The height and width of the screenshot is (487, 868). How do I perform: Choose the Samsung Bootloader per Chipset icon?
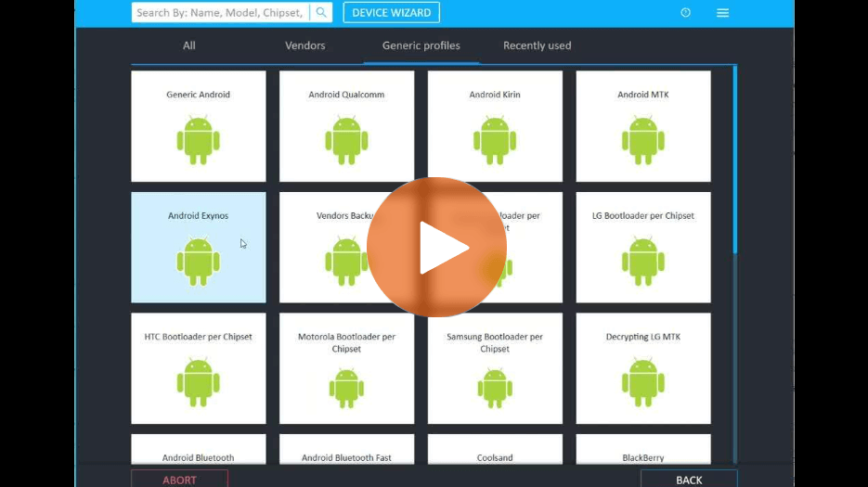pos(495,389)
